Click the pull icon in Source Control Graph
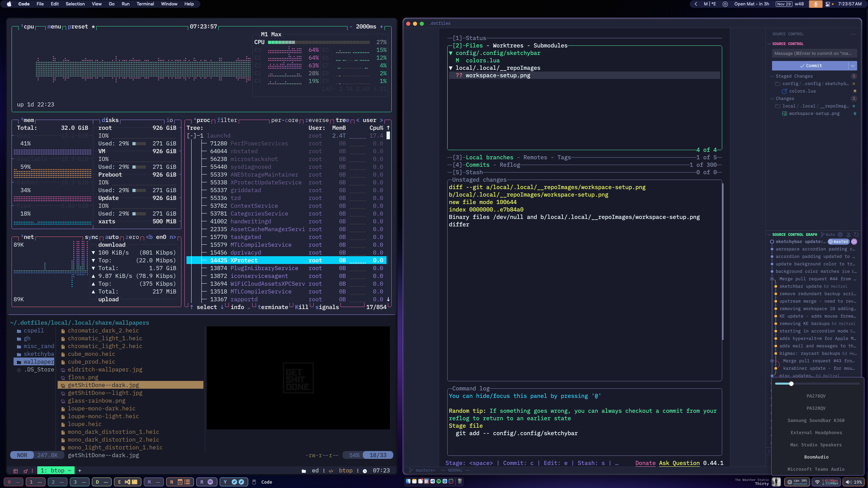Viewport: 868px width, 488px height. (x=848, y=235)
